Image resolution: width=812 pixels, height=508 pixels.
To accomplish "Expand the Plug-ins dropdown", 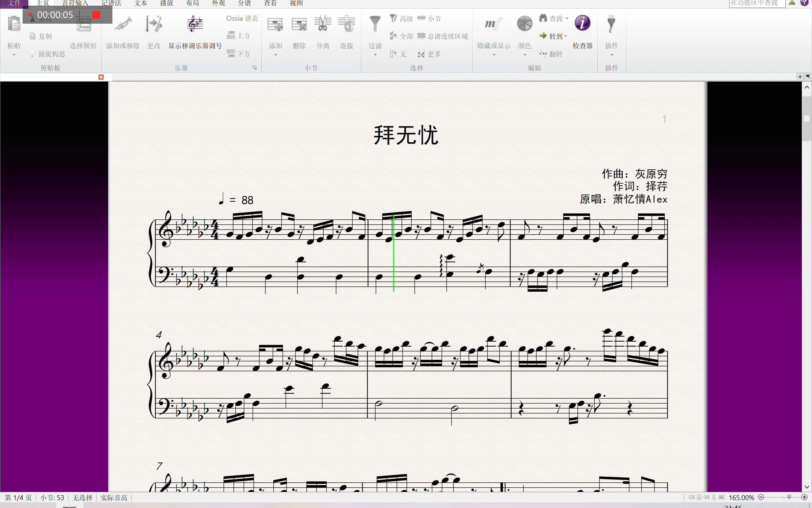I will click(x=611, y=55).
